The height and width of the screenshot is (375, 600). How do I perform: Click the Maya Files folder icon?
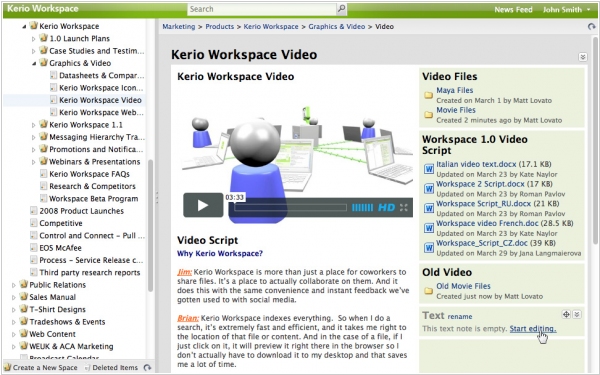[429, 95]
